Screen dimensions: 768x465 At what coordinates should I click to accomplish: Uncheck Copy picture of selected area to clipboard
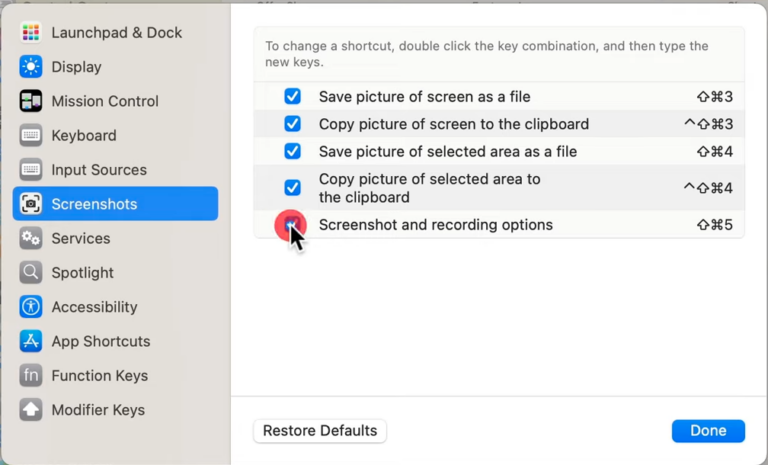click(x=292, y=188)
